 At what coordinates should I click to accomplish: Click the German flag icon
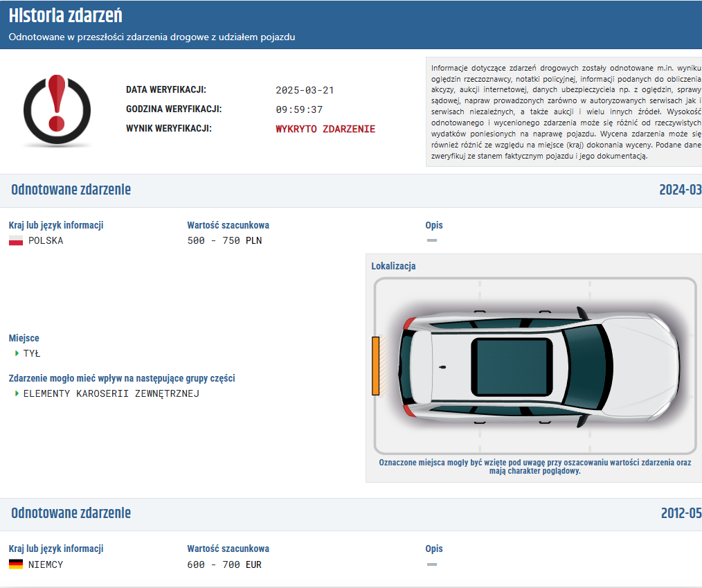click(x=16, y=564)
